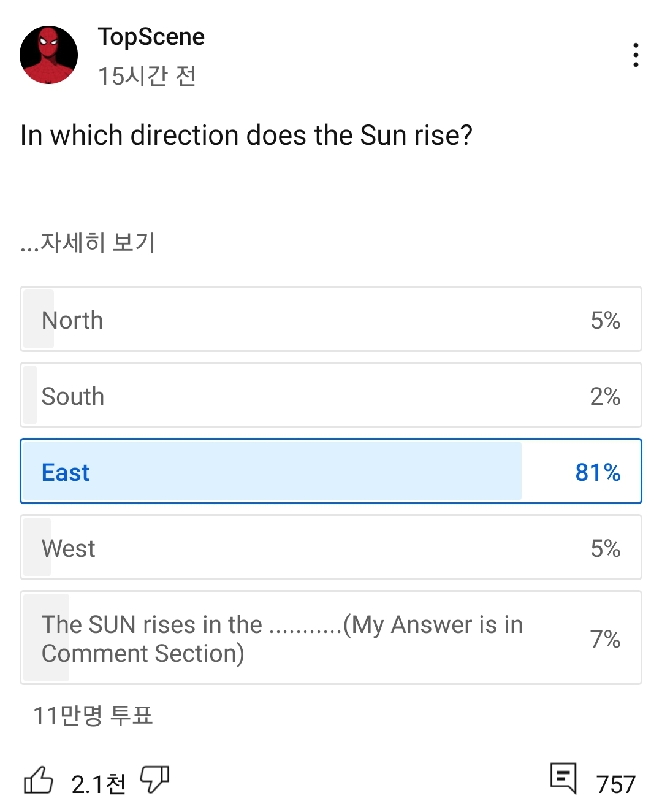Click the 757 comment count
The width and height of the screenshot is (662, 812).
pos(615,784)
